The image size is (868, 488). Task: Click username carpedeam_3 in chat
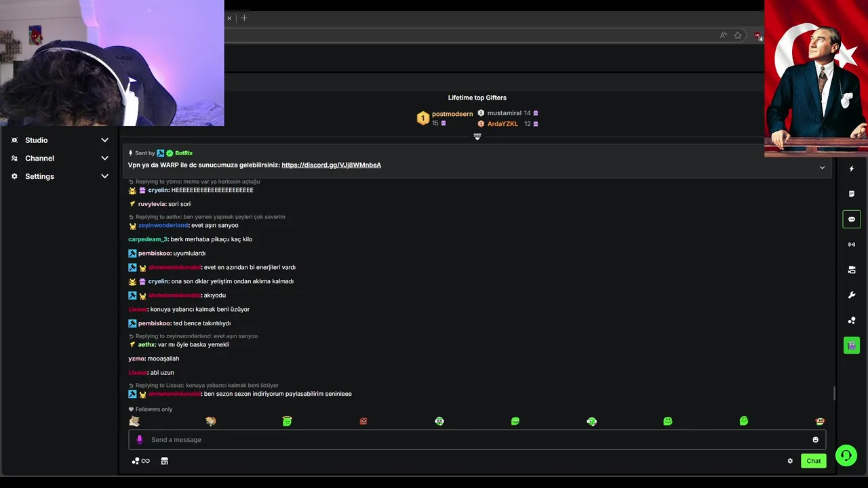click(147, 239)
